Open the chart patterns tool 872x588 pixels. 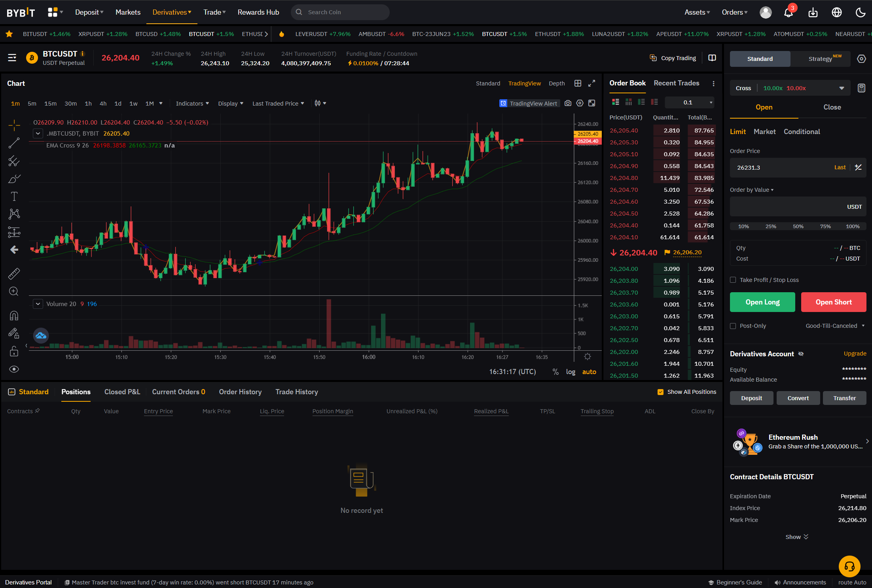tap(14, 214)
